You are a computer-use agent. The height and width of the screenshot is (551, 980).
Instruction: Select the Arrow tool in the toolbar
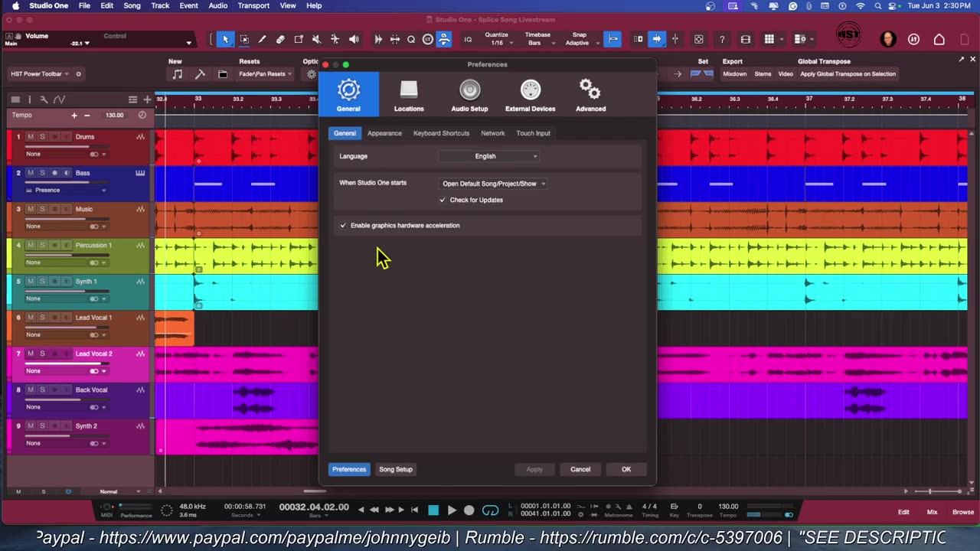[x=225, y=39]
